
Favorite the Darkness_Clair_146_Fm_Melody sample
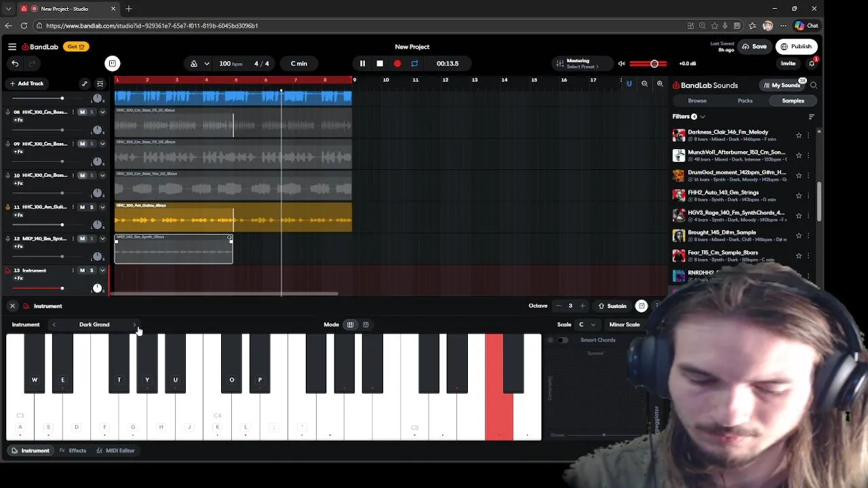click(799, 136)
